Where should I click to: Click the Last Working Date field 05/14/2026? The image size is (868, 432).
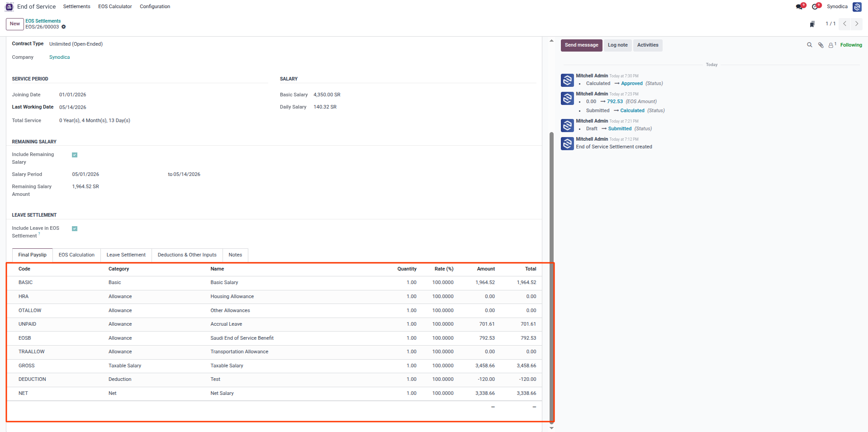point(73,108)
